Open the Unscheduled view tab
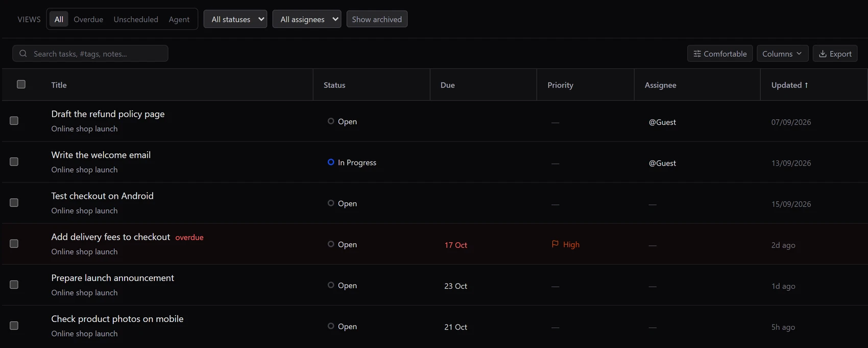 pyautogui.click(x=136, y=19)
